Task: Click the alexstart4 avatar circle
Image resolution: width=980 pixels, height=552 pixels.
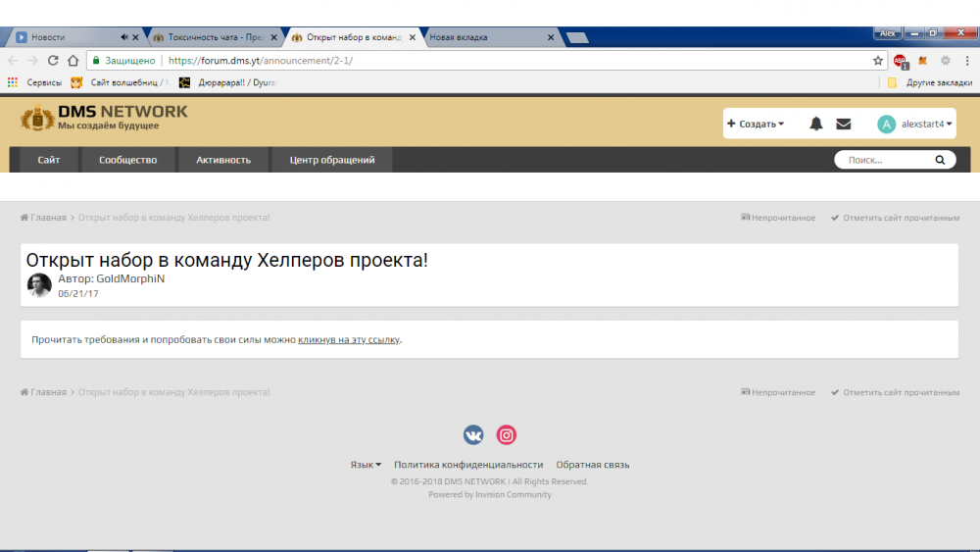Action: tap(886, 124)
